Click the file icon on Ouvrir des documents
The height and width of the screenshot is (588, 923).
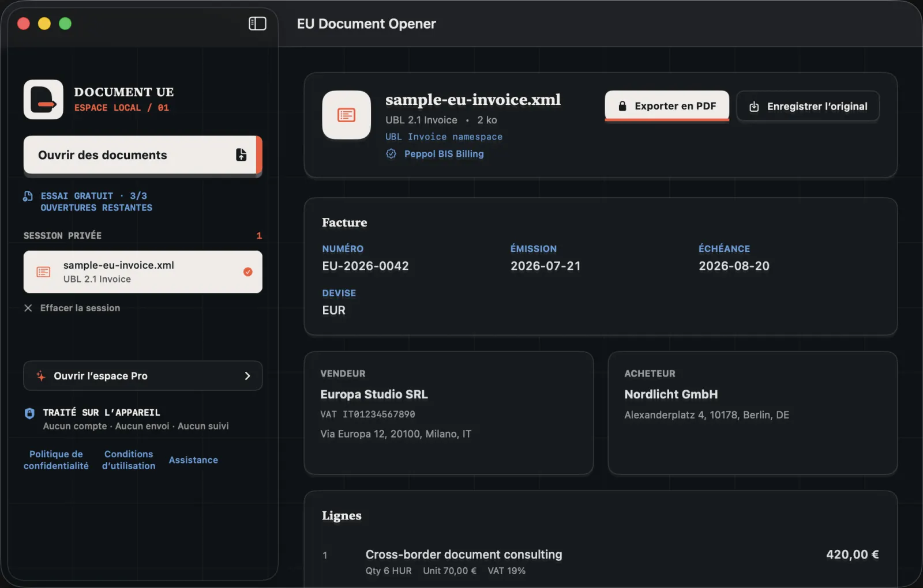[x=241, y=154]
